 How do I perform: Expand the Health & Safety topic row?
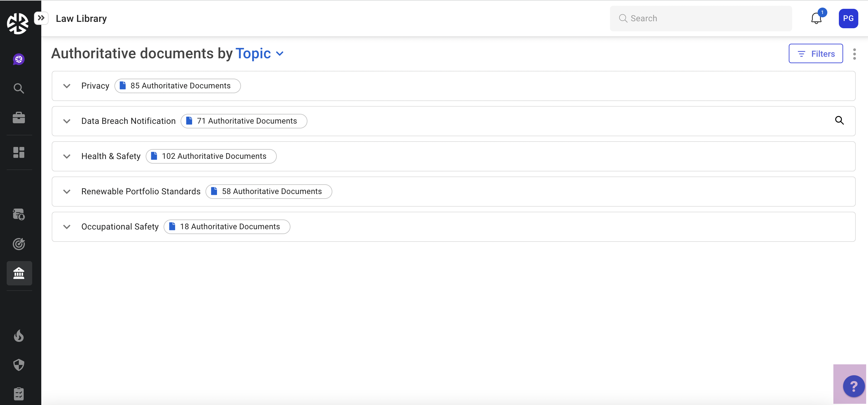(67, 156)
